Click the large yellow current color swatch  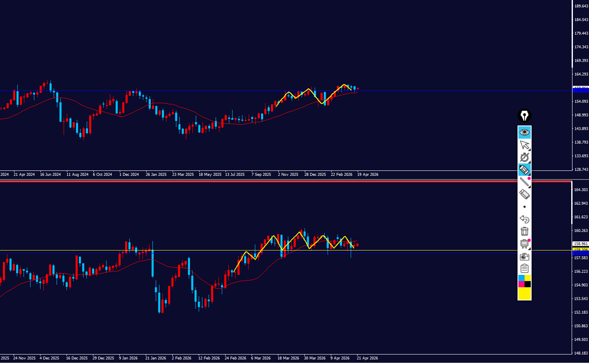[524, 293]
